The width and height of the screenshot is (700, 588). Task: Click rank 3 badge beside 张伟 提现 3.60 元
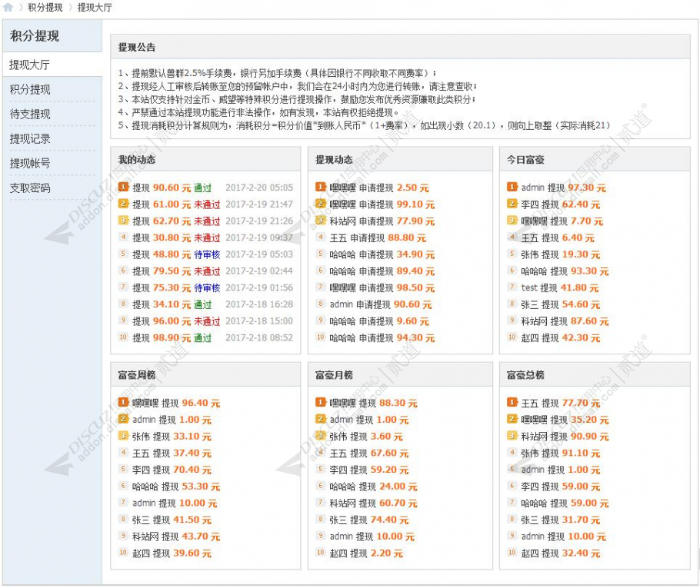coord(321,436)
